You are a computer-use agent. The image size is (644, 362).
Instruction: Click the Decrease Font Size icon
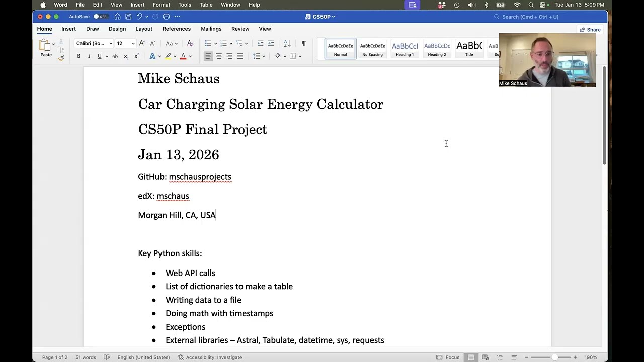tap(153, 43)
